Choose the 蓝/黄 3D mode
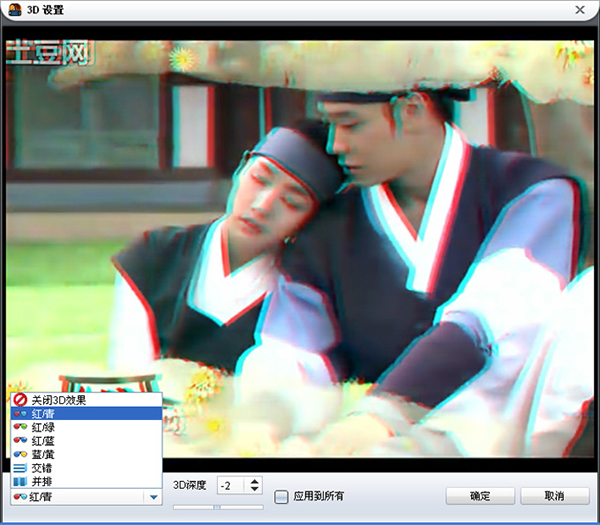The width and height of the screenshot is (600, 525). tap(86, 454)
